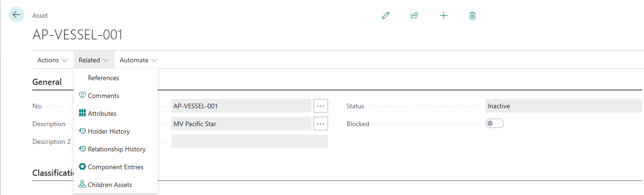
Task: Click the empty Description 2 field
Action: coord(249,142)
